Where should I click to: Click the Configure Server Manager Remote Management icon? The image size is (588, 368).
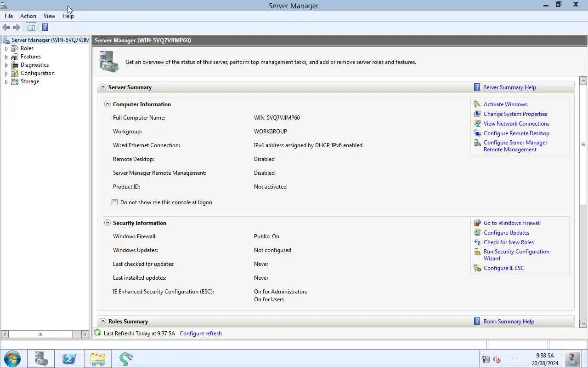pyautogui.click(x=477, y=143)
